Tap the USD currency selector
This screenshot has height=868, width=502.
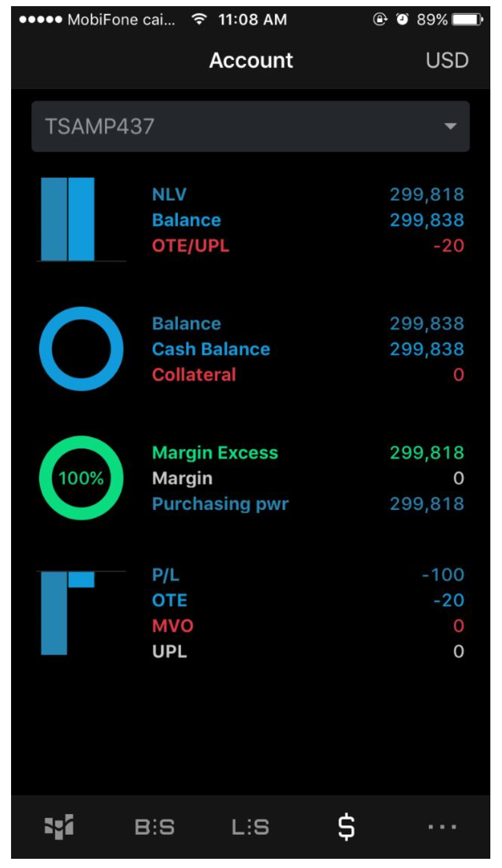pos(447,60)
